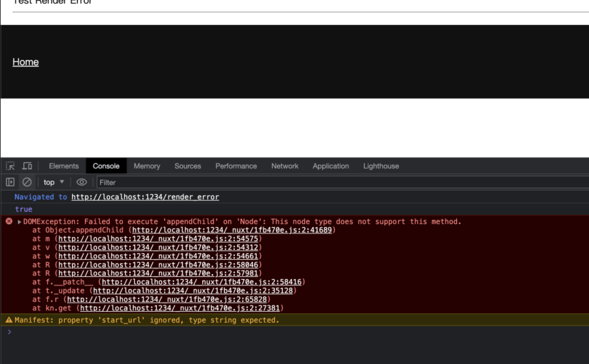Open the 'top' JavaScript context dropdown

(x=54, y=182)
